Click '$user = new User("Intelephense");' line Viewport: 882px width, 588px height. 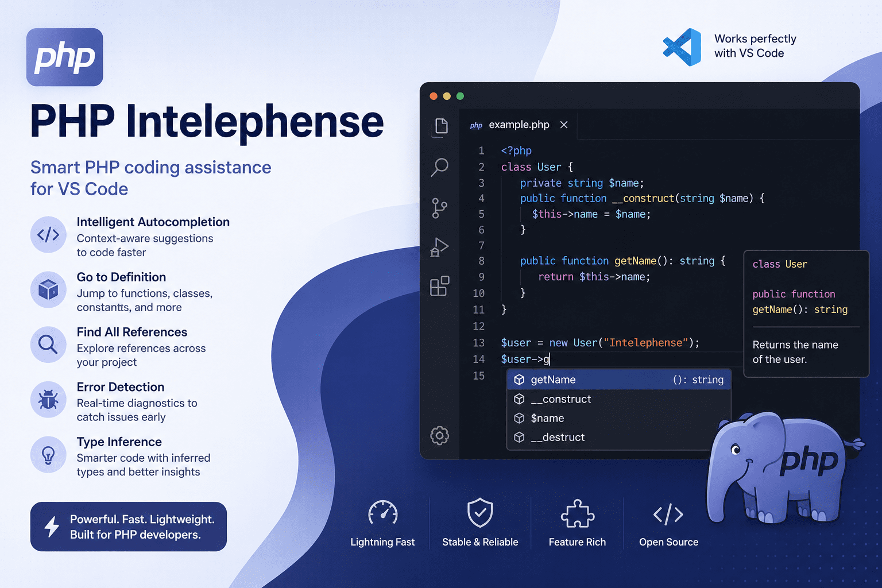[x=600, y=343]
